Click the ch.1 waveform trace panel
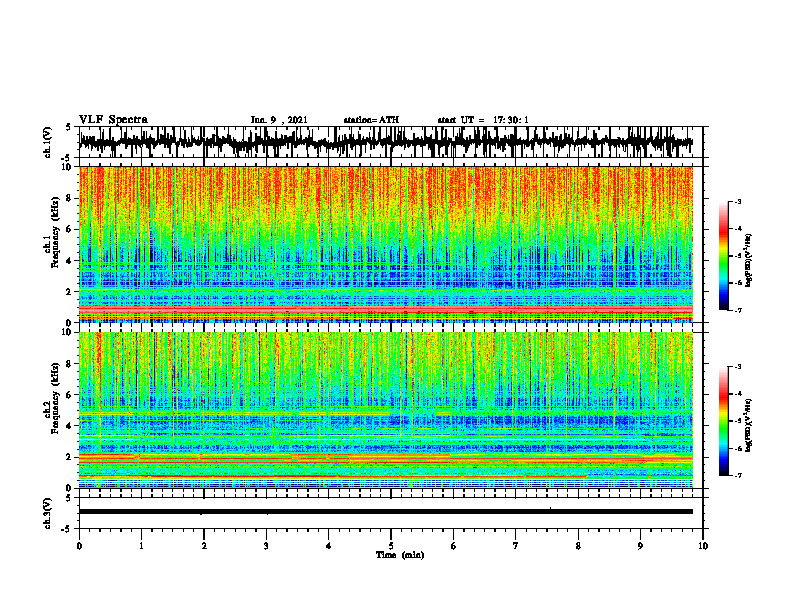The height and width of the screenshot is (612, 792). coord(391,142)
